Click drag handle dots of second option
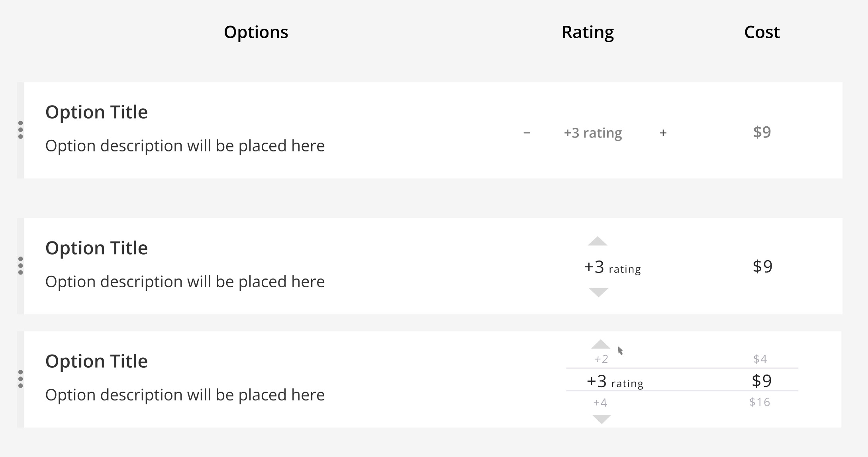The width and height of the screenshot is (868, 457). 21,266
